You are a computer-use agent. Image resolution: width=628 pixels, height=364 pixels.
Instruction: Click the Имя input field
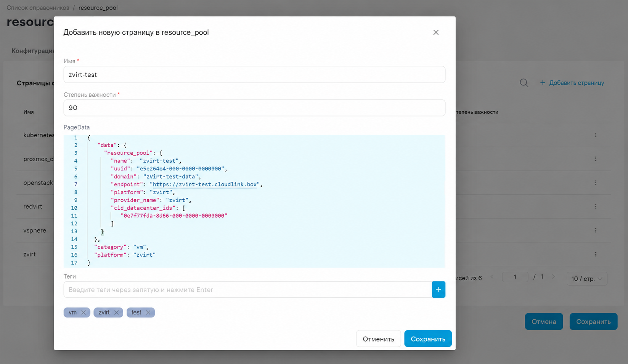tap(254, 75)
